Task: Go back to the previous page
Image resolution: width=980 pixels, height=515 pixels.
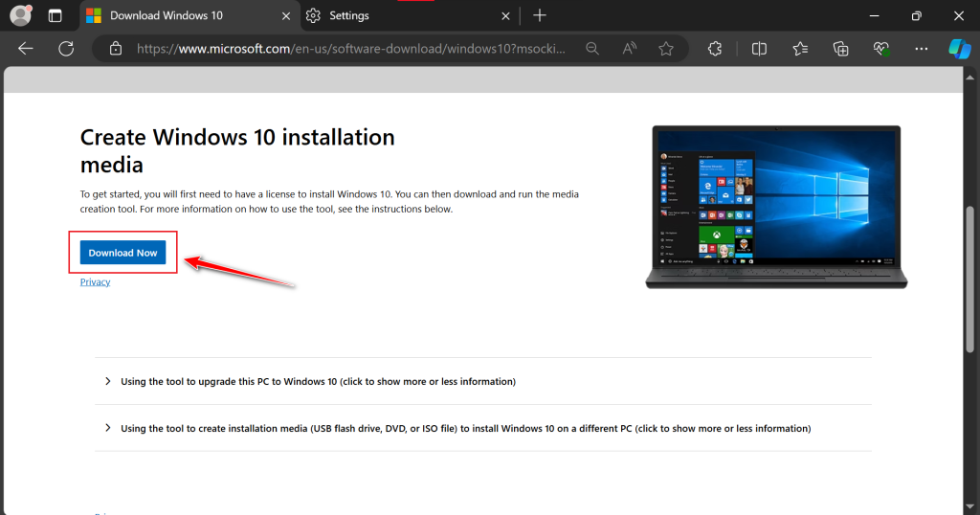Action: point(26,49)
